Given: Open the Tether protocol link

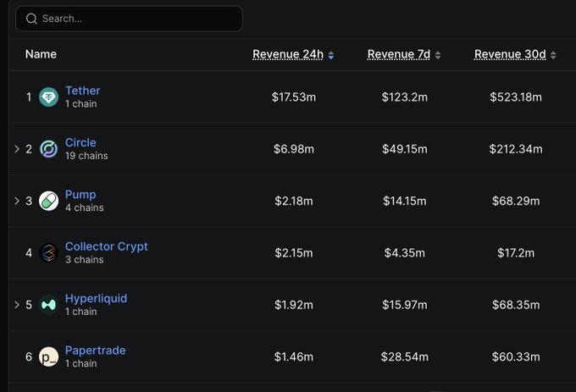Looking at the screenshot, I should pyautogui.click(x=83, y=91).
